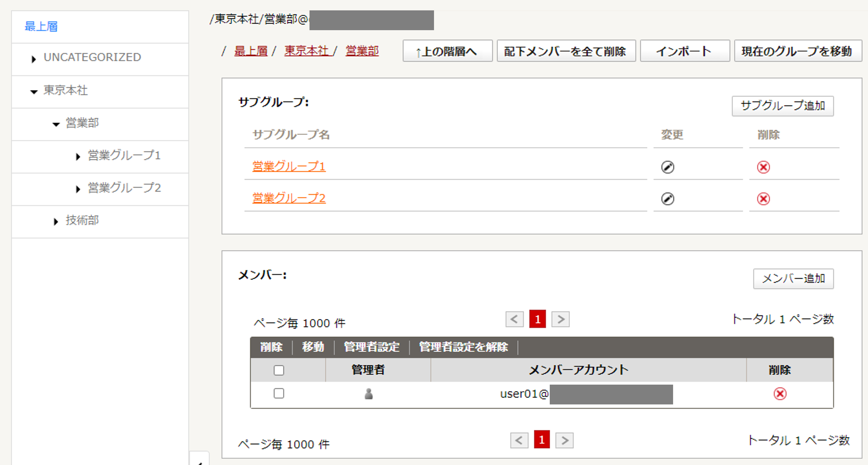Go to next page in top pagination
This screenshot has height=465, width=868.
tap(560, 319)
